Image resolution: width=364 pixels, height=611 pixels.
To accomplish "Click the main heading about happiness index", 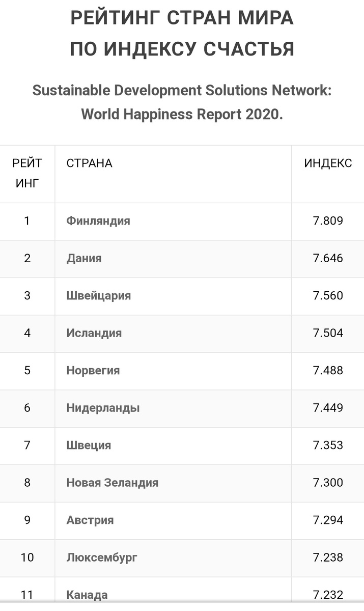I will [182, 34].
